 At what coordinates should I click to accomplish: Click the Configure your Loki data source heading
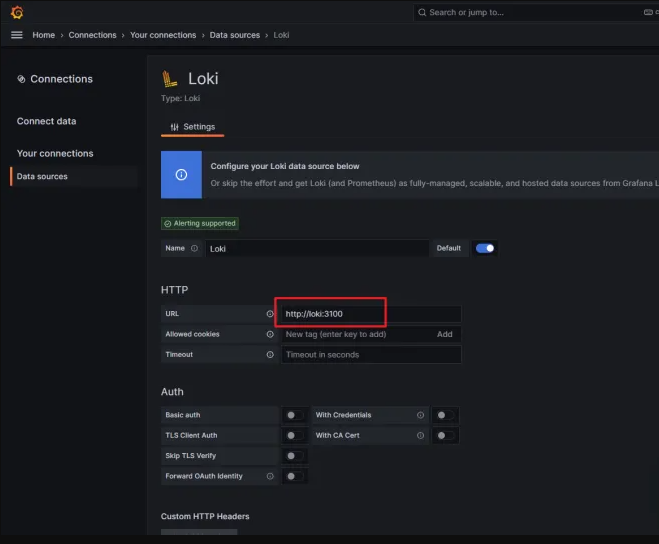pyautogui.click(x=285, y=166)
